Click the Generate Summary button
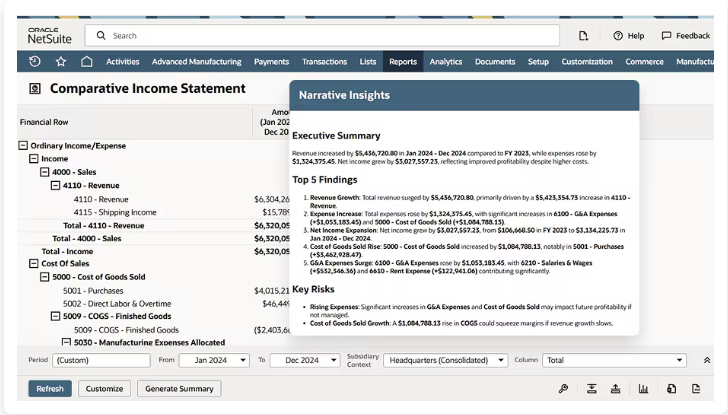This screenshot has width=728, height=415. 179,389
